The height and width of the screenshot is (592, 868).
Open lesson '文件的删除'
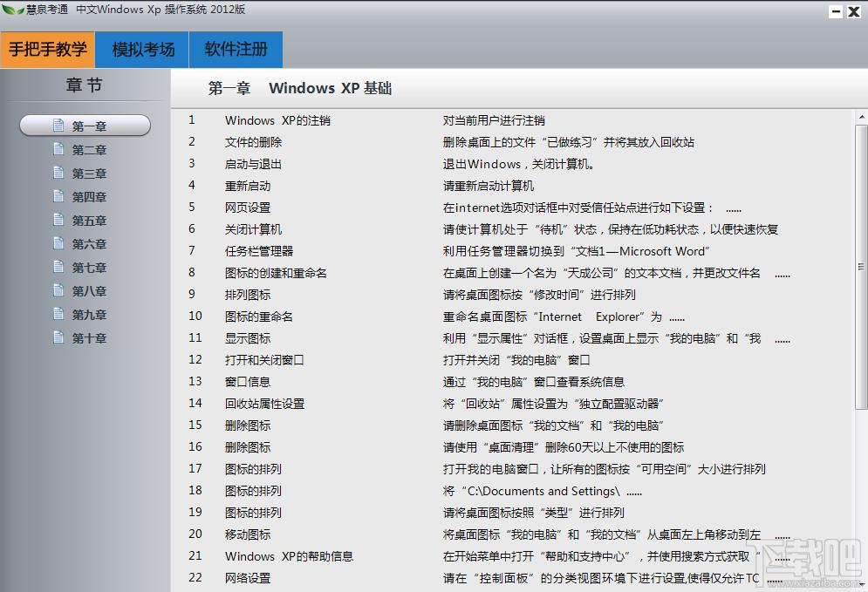click(x=254, y=142)
